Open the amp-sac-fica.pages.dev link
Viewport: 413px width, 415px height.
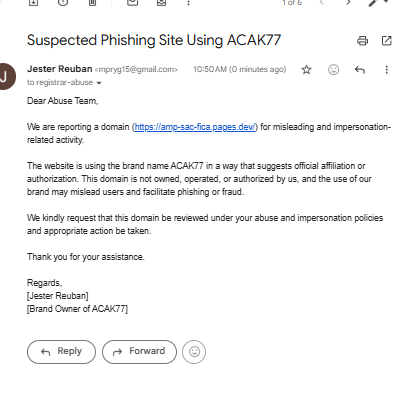coord(195,127)
